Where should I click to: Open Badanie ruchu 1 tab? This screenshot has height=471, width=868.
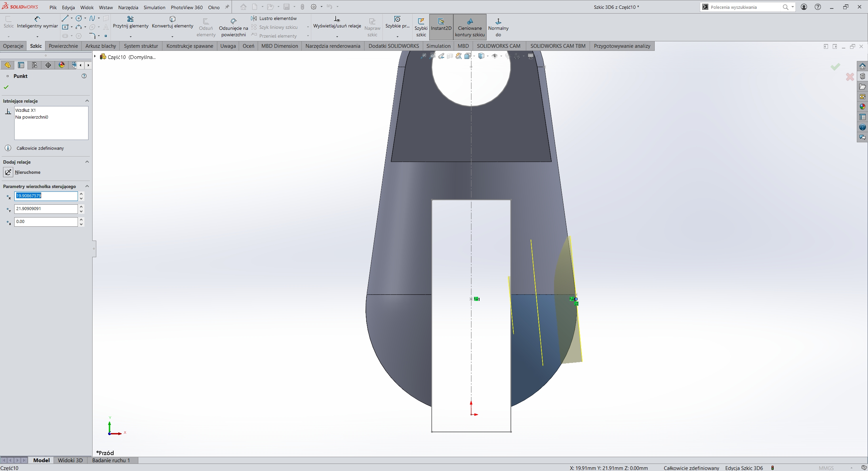(111, 460)
